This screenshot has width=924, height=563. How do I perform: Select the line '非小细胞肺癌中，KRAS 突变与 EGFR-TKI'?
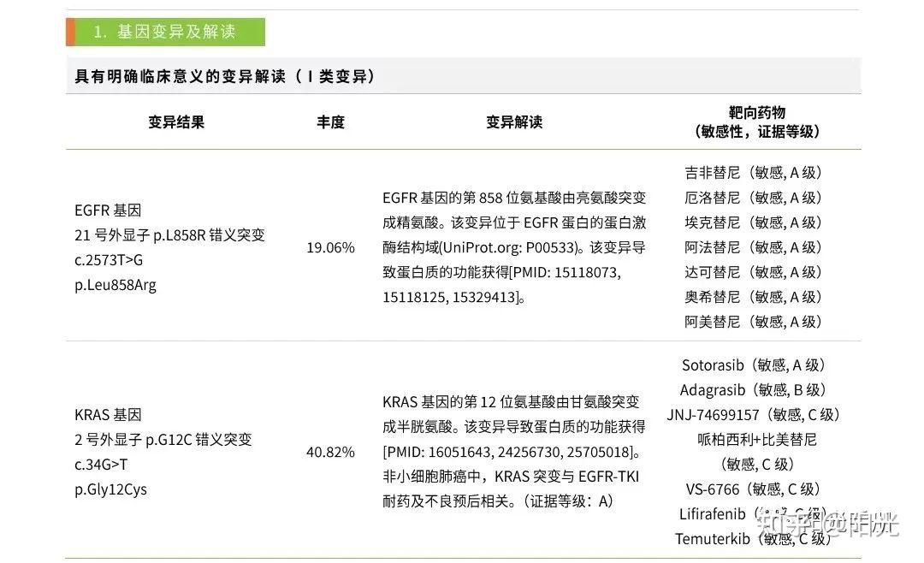511,477
